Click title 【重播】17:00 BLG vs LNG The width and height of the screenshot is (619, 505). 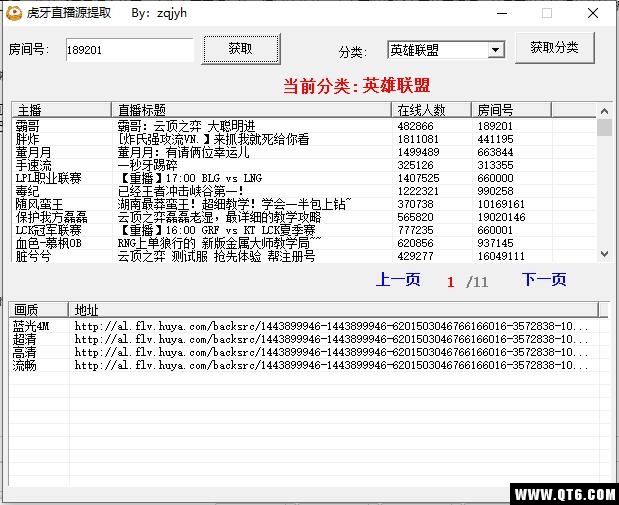pos(190,178)
